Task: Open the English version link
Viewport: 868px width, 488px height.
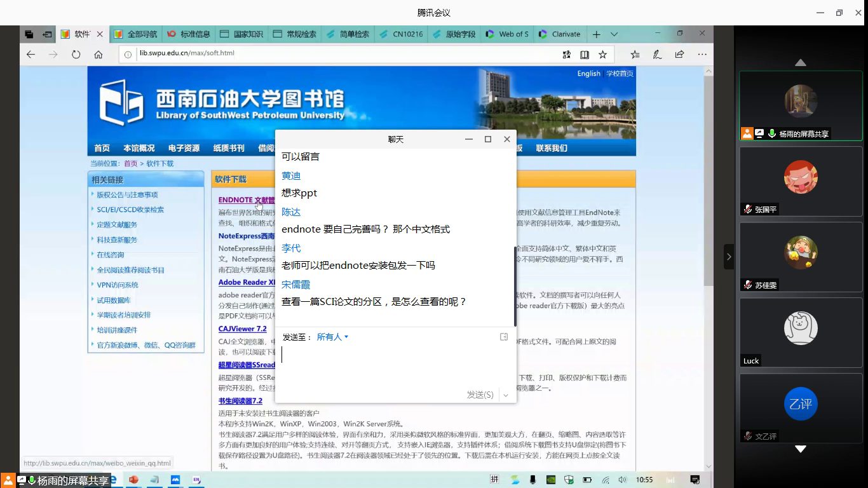Action: [x=588, y=74]
